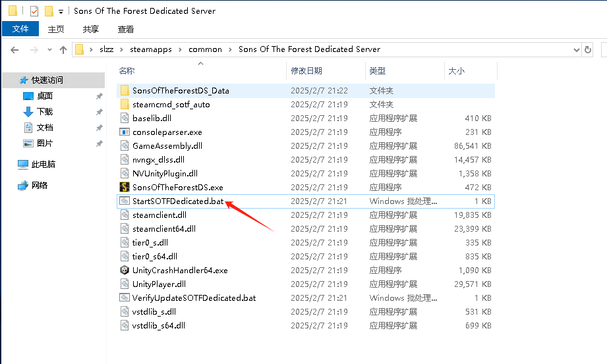Open 图片 in navigation pane
The width and height of the screenshot is (607, 364).
pyautogui.click(x=45, y=143)
